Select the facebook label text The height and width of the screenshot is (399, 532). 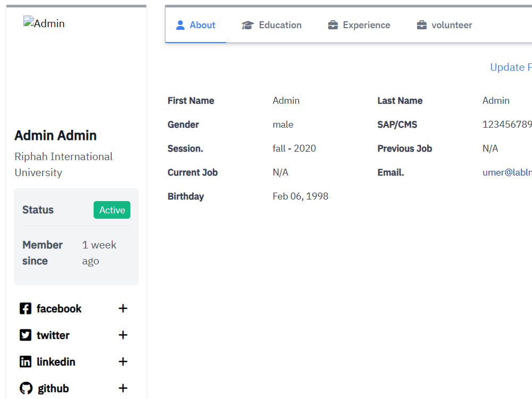[59, 309]
